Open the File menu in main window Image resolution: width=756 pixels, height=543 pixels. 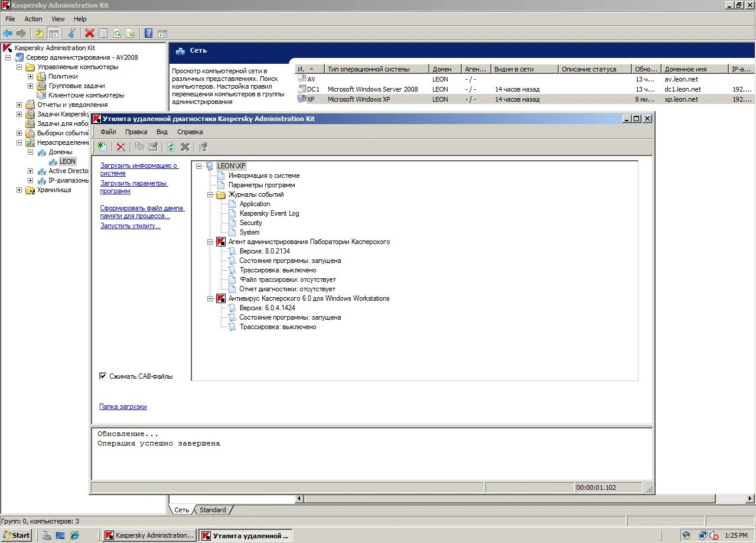coord(10,19)
